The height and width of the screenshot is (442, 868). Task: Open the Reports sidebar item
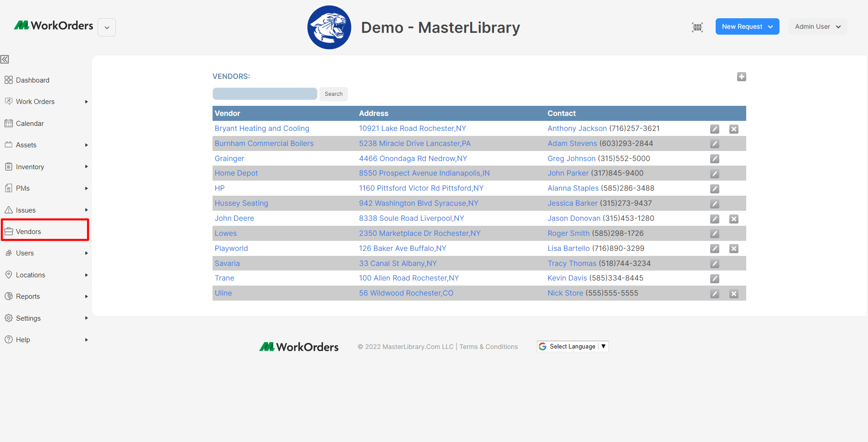pos(28,296)
